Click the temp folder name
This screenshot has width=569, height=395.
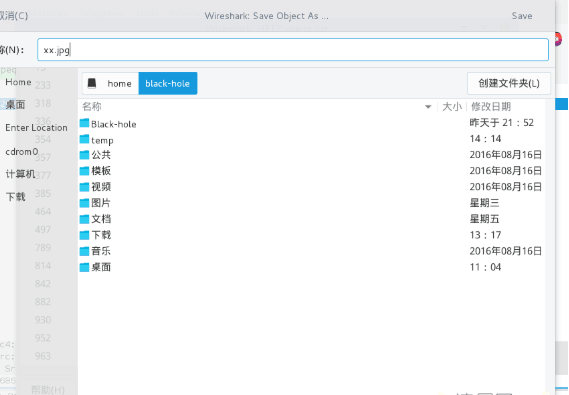coord(102,140)
